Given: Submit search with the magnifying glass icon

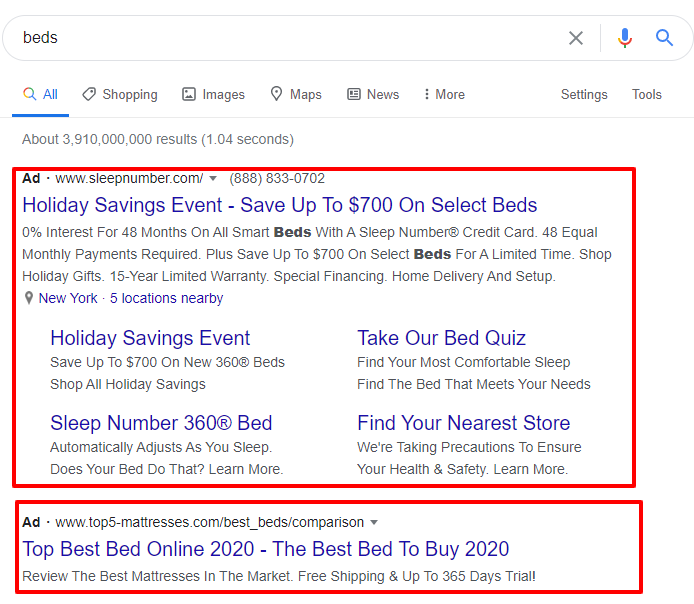Looking at the screenshot, I should pos(664,38).
